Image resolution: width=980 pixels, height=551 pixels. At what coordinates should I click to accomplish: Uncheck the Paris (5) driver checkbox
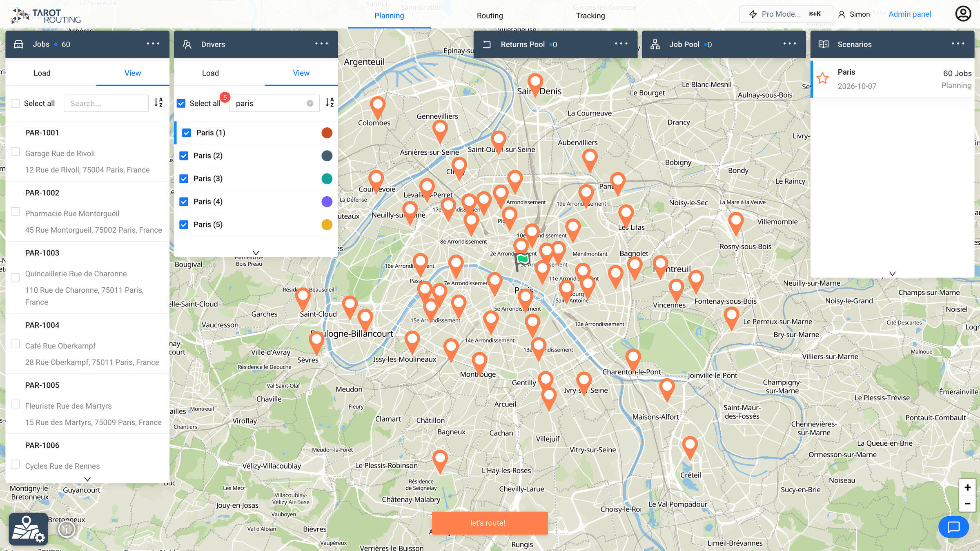click(184, 224)
